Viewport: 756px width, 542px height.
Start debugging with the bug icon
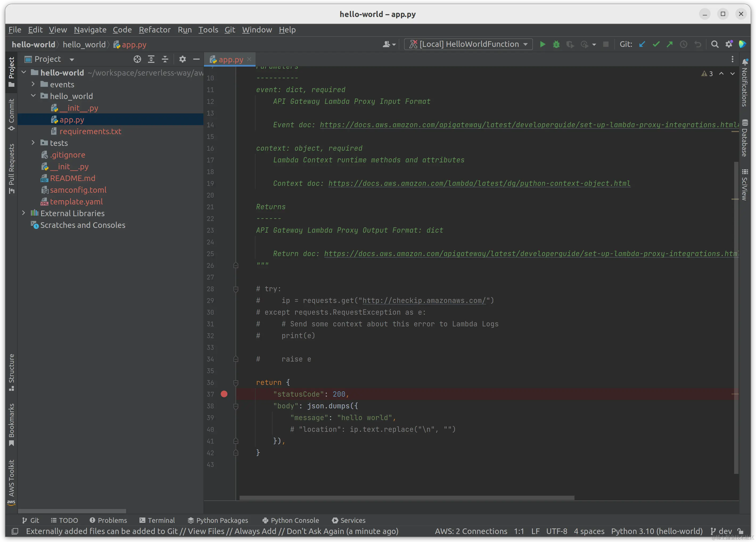tap(556, 44)
